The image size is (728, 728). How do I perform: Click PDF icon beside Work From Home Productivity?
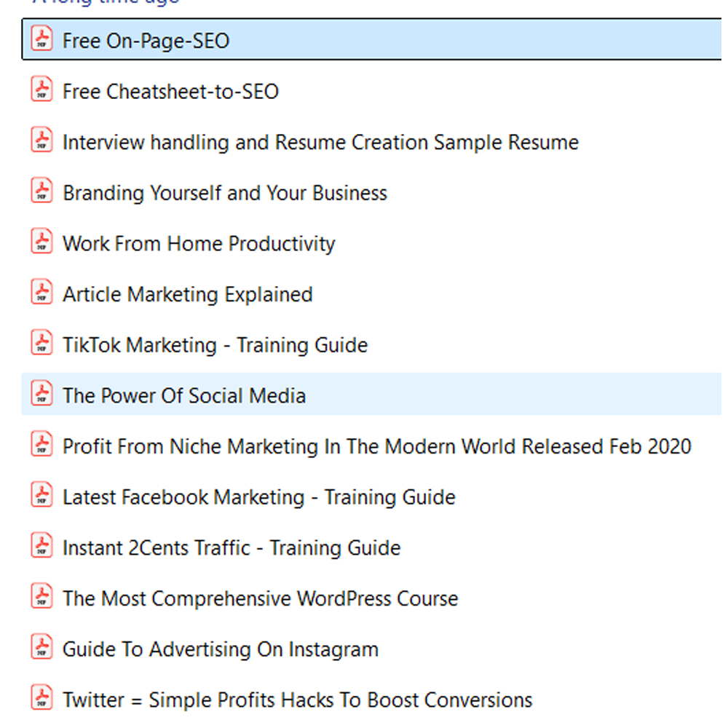[42, 242]
